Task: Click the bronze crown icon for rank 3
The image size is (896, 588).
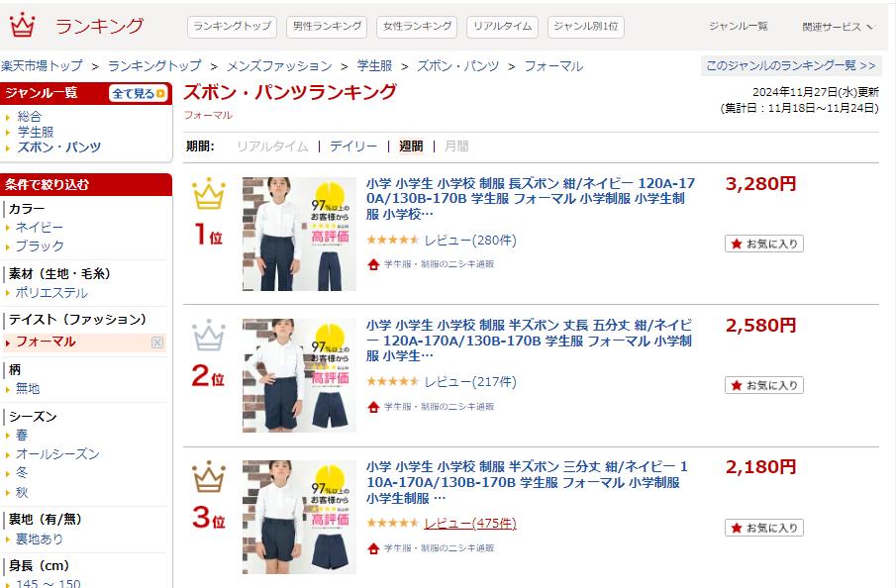Action: pyautogui.click(x=209, y=477)
